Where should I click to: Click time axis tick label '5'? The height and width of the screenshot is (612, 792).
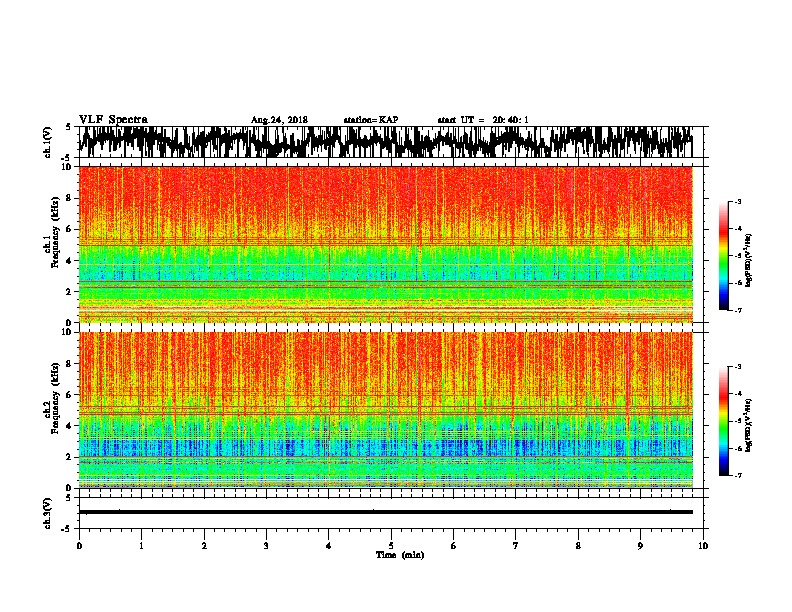pos(391,546)
